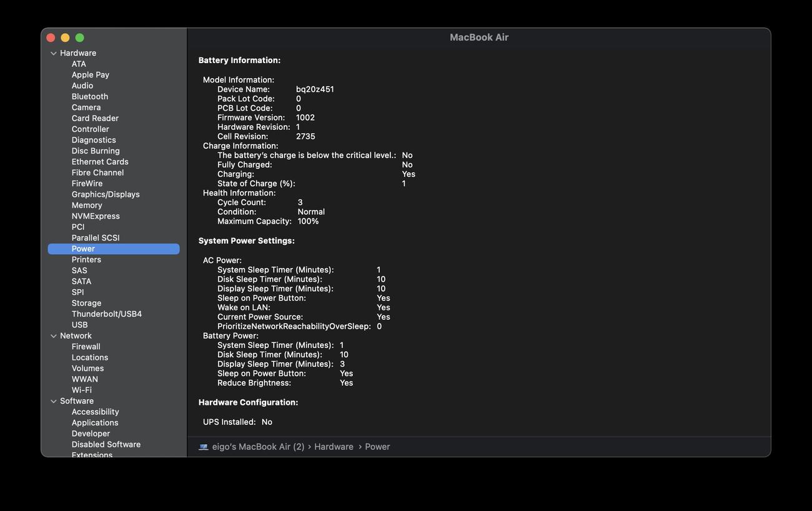Click PrioritizeNetworkReachabilityOverSleep label
The width and height of the screenshot is (812, 511).
pos(294,326)
